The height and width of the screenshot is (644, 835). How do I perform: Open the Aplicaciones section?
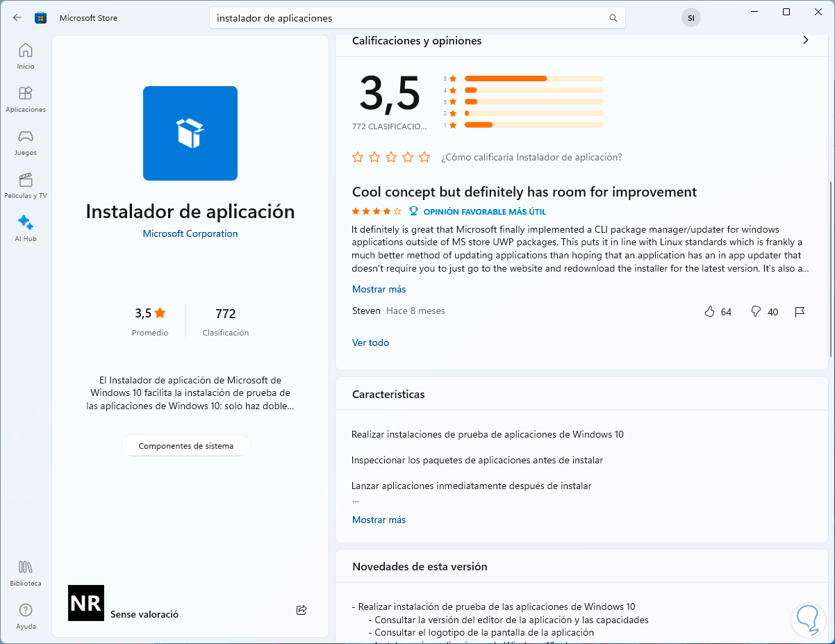coord(26,99)
